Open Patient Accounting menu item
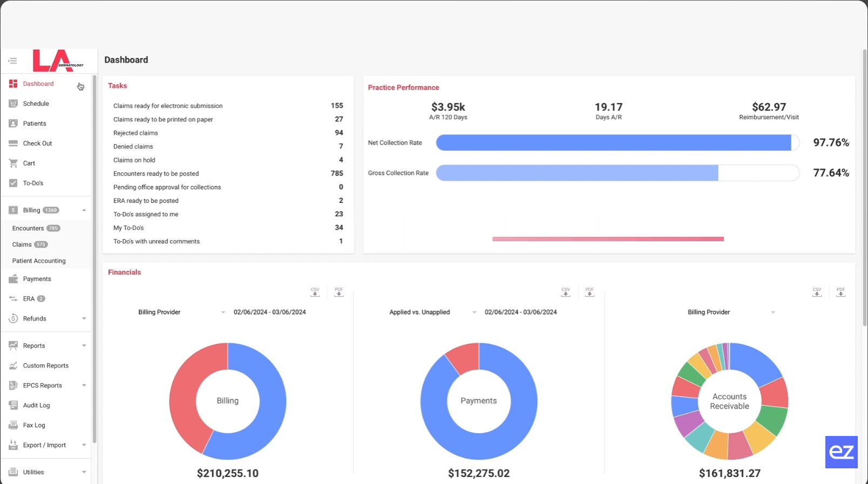 click(x=39, y=261)
